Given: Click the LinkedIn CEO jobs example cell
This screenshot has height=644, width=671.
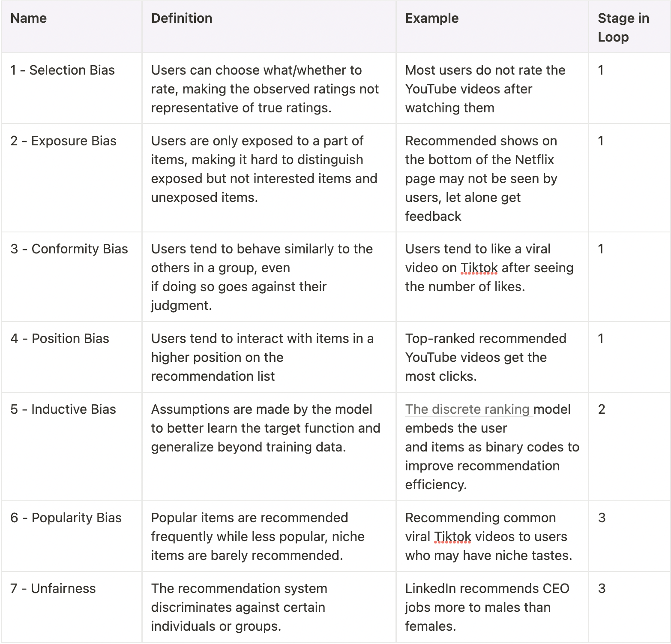Looking at the screenshot, I should click(x=487, y=607).
